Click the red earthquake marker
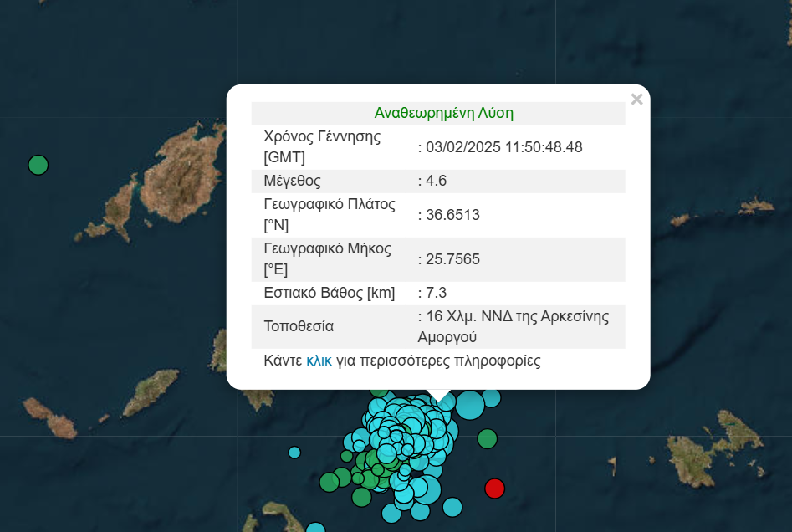 point(494,488)
